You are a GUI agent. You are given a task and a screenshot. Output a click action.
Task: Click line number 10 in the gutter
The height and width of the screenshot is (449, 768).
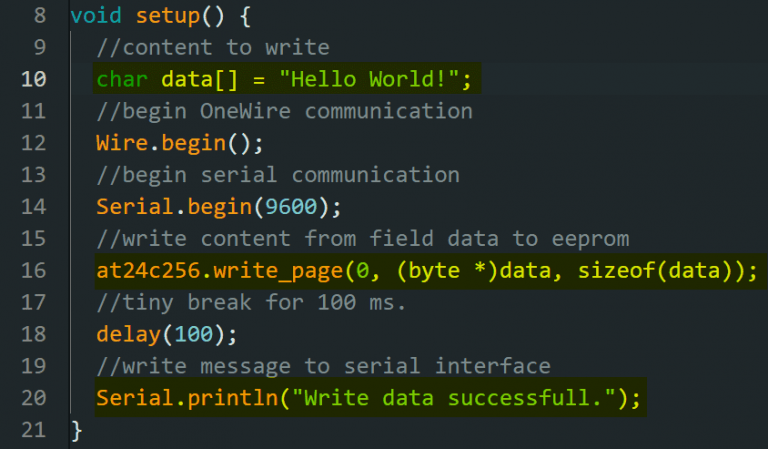[x=33, y=79]
